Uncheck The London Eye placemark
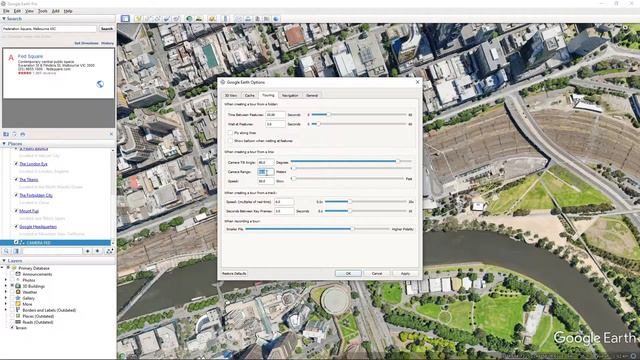This screenshot has width=640, height=360. coord(16,164)
